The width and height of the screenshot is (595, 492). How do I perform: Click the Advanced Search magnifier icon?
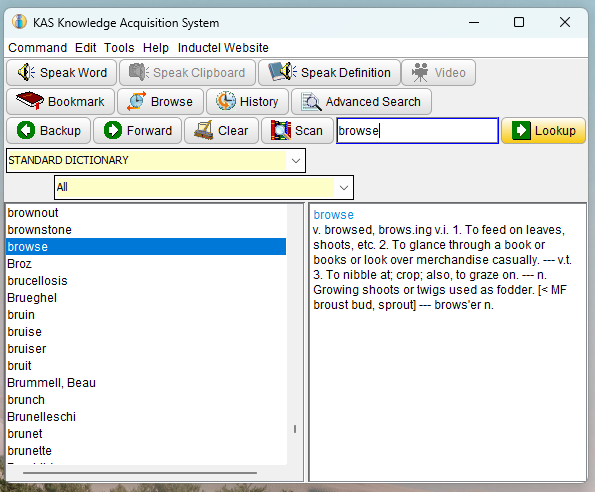pyautogui.click(x=311, y=102)
